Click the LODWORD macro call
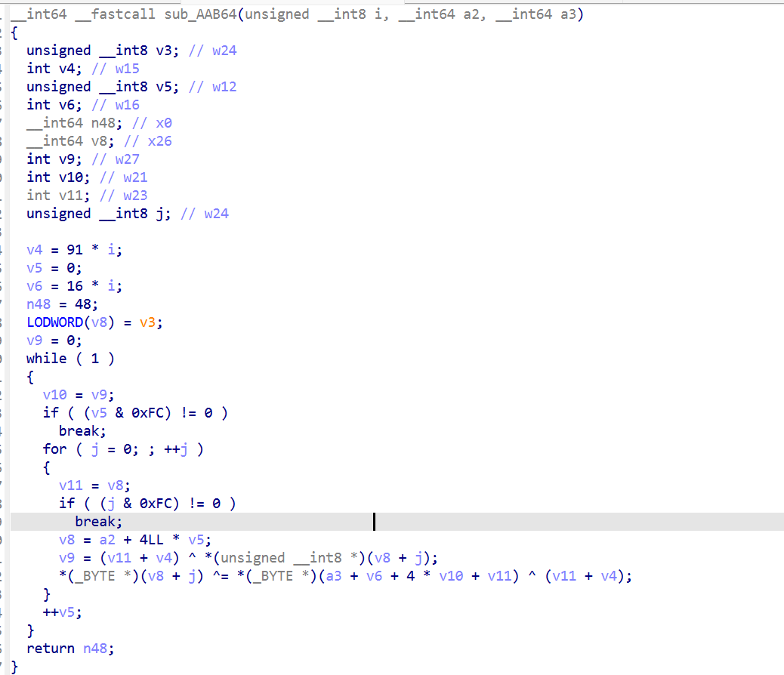 (x=55, y=322)
